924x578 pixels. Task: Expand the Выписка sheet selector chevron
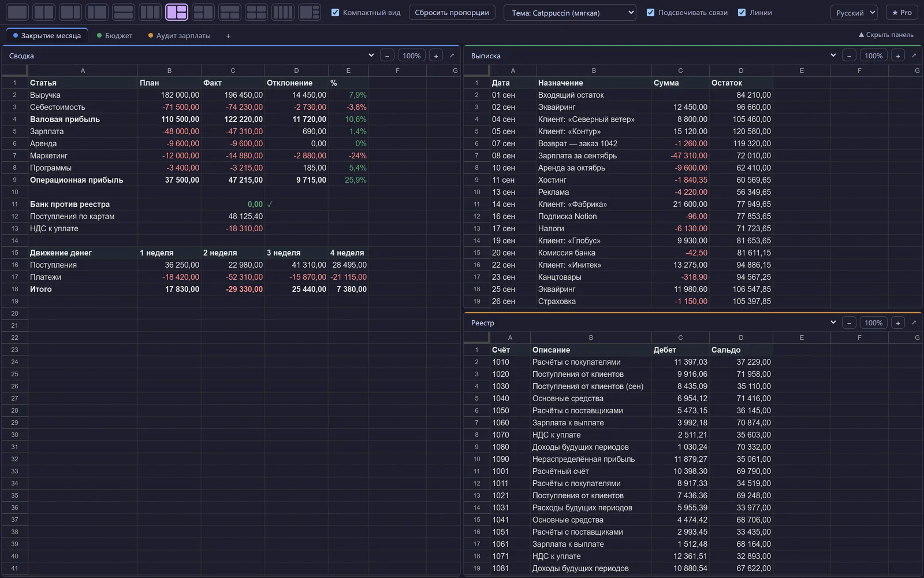coord(833,55)
